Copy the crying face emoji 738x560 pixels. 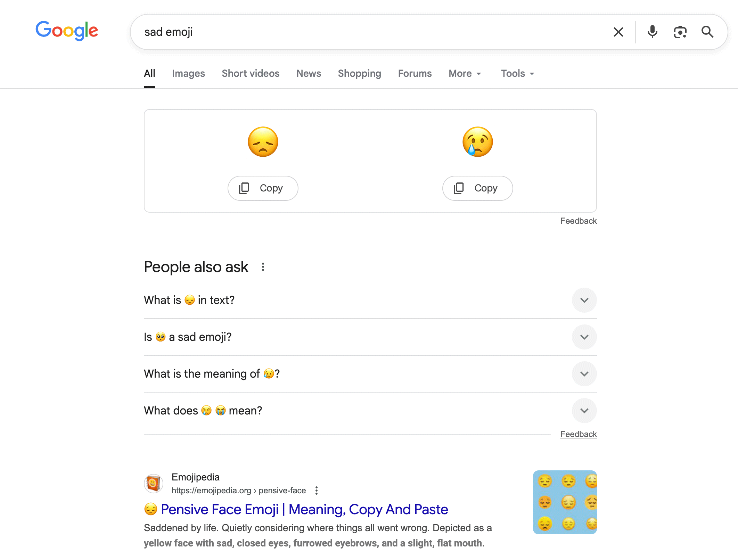coord(477,188)
